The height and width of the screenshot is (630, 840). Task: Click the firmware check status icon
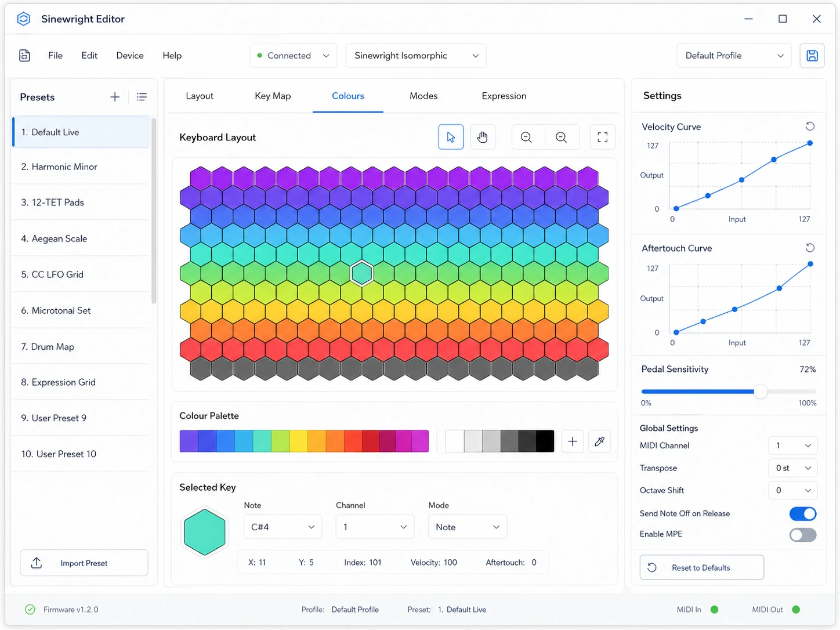[x=30, y=610]
